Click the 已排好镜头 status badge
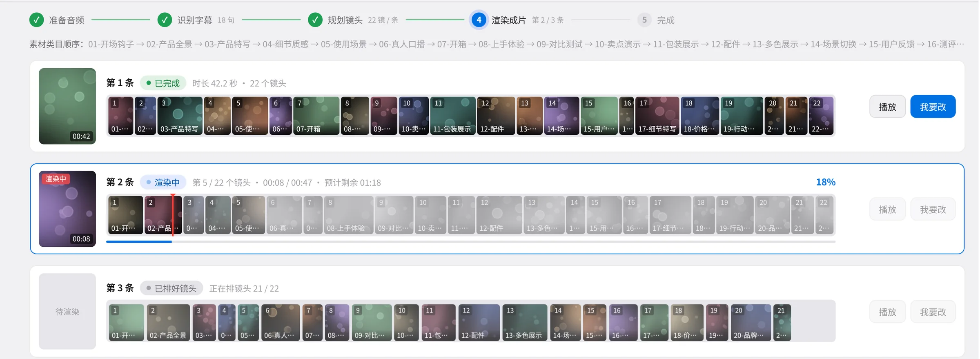Viewport: 980px width, 359px height. (171, 288)
